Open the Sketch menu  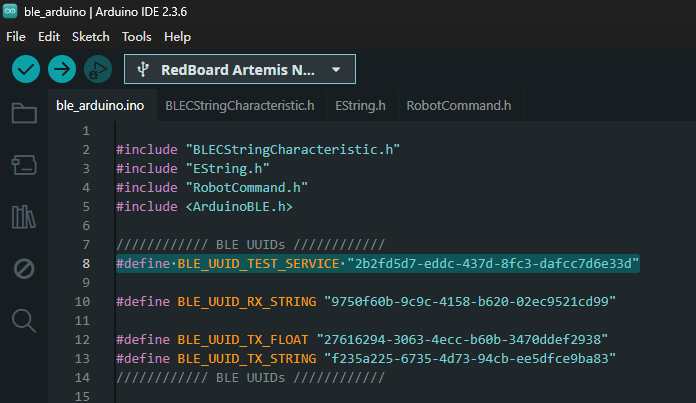(x=91, y=36)
